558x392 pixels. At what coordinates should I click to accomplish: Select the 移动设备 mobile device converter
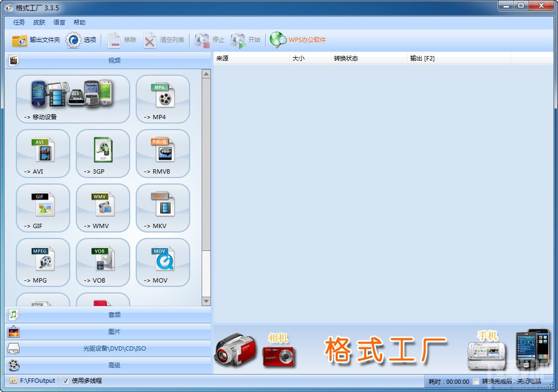(x=73, y=99)
